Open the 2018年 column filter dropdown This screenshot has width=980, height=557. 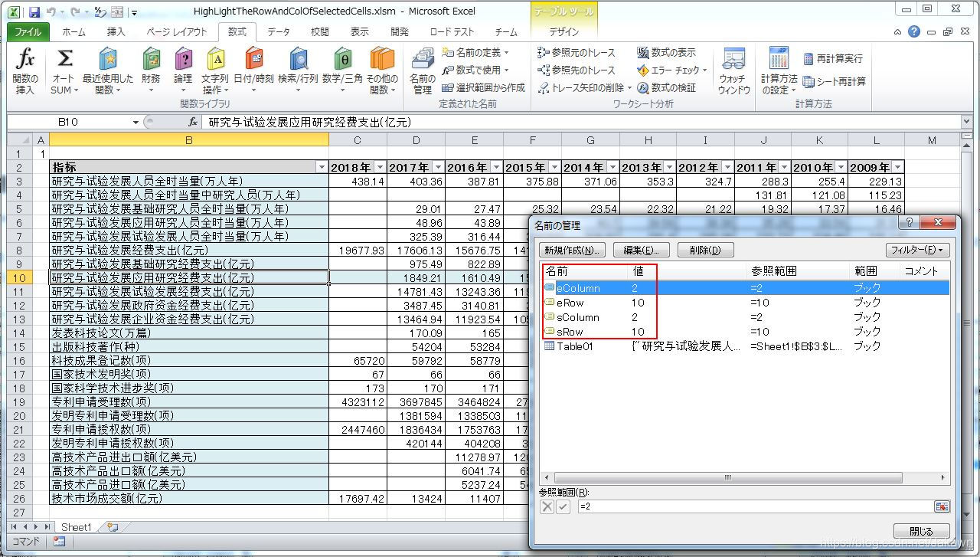coord(380,167)
